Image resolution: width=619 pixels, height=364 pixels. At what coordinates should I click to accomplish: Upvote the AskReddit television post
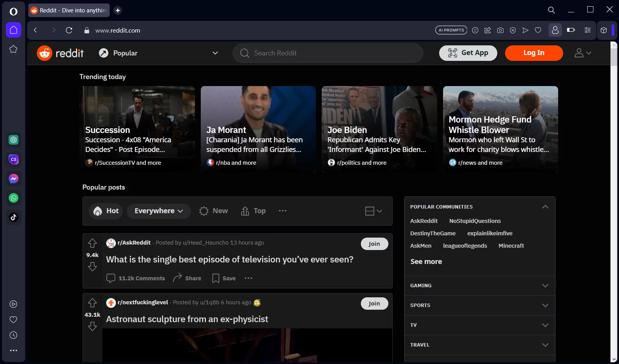pos(92,243)
